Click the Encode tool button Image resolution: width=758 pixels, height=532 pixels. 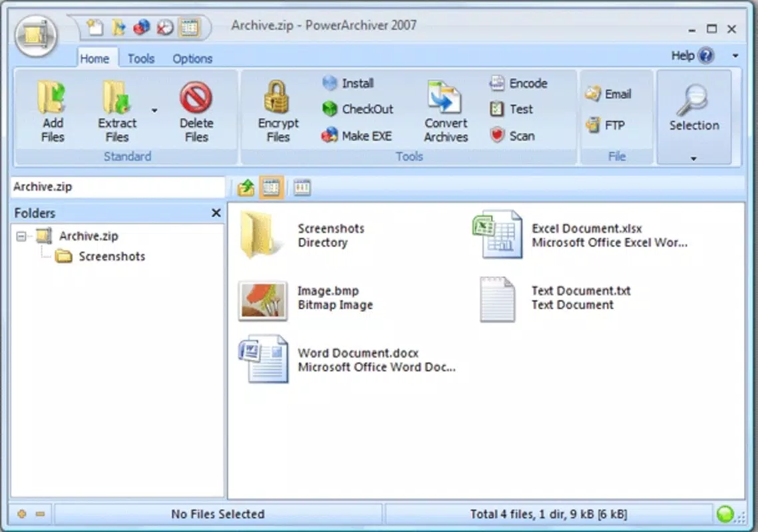518,83
